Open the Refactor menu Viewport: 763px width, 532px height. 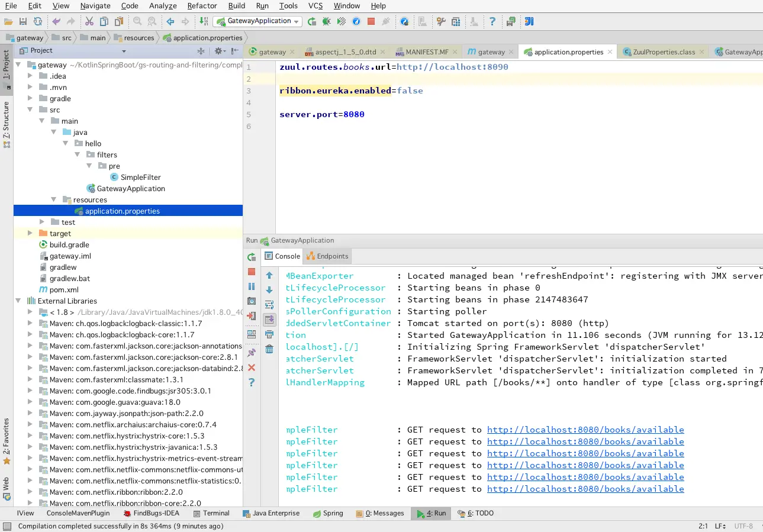tap(202, 6)
